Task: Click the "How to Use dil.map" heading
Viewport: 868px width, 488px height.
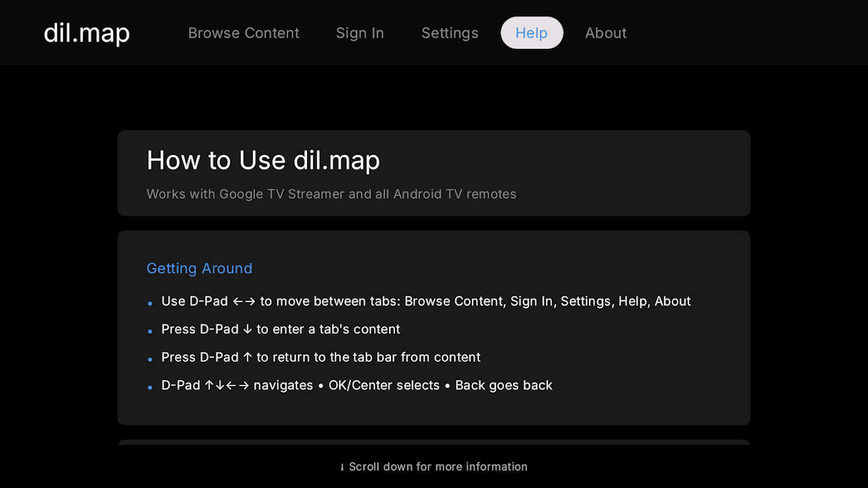Action: (x=263, y=160)
